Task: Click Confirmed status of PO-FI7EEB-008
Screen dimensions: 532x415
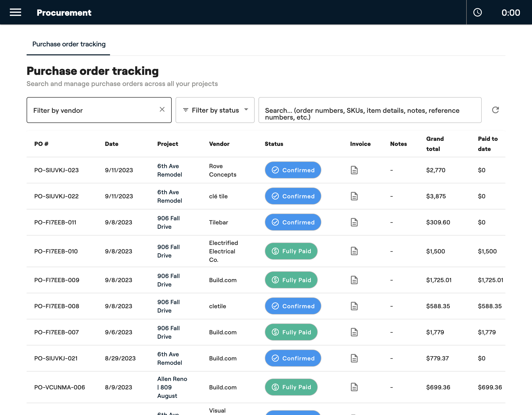Action: (x=293, y=306)
